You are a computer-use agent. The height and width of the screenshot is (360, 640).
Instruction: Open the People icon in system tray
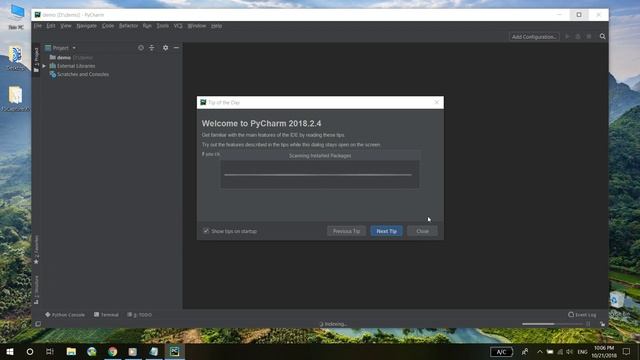(x=525, y=351)
